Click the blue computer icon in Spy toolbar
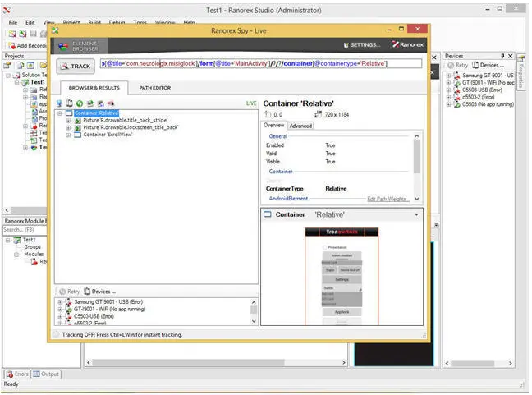Image resolution: width=532 pixels, height=395 pixels. click(x=59, y=103)
